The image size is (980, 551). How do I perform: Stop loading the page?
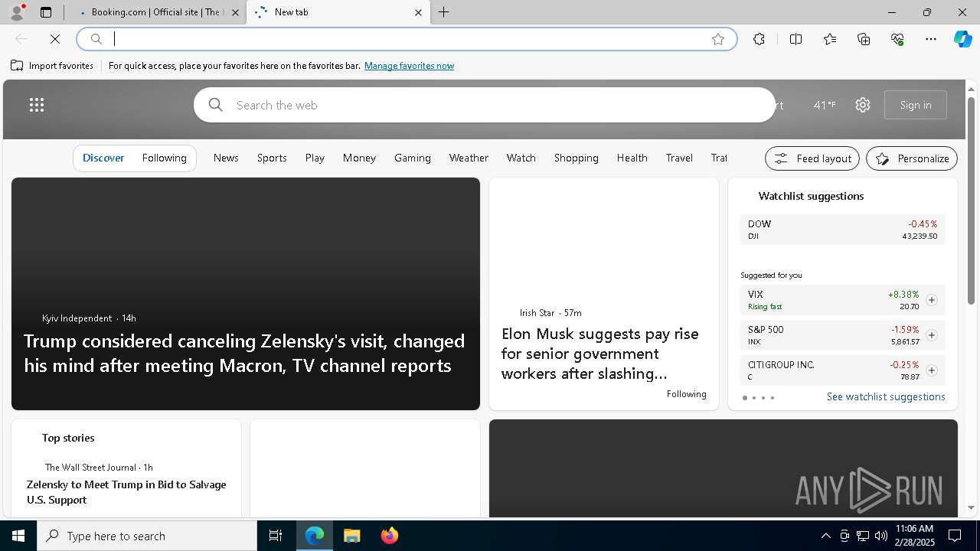(x=55, y=39)
